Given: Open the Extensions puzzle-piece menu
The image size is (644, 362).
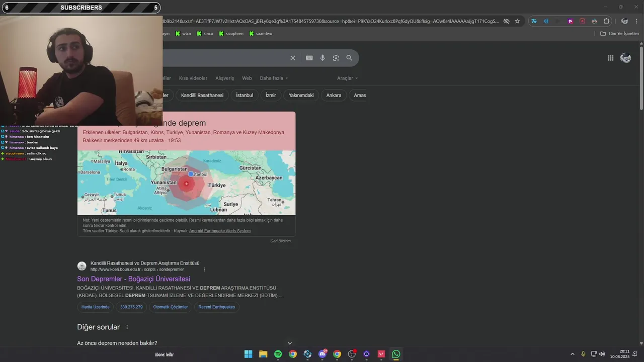Looking at the screenshot, I should [x=607, y=21].
